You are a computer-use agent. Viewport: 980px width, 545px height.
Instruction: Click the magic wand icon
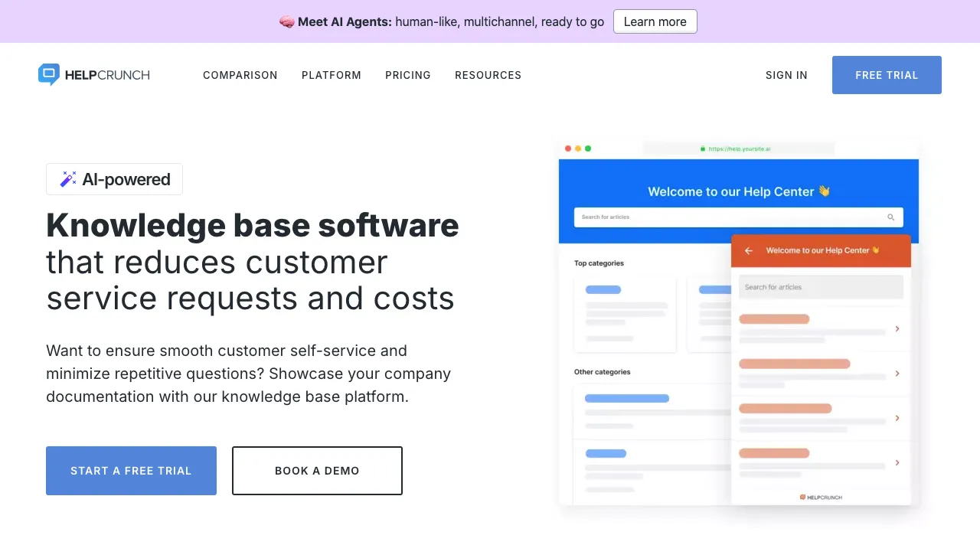pyautogui.click(x=68, y=179)
